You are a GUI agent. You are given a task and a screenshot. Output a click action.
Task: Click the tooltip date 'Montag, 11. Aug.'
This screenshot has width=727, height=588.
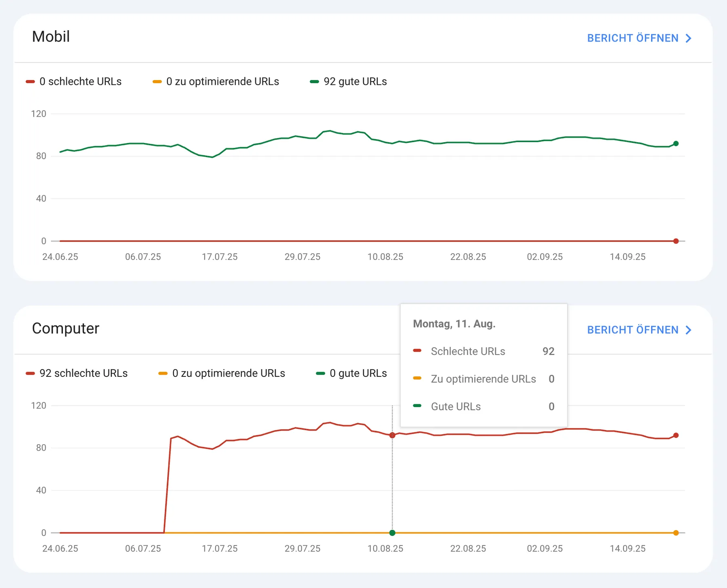(x=454, y=324)
